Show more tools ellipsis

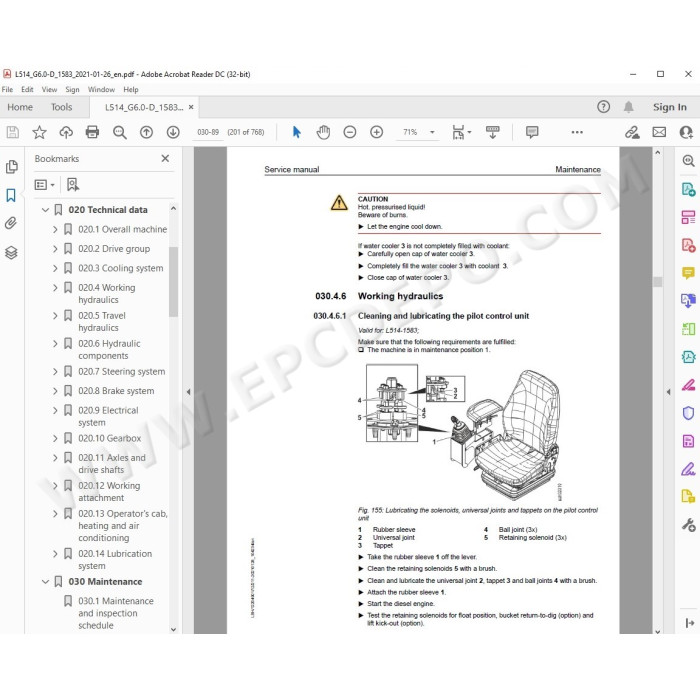coord(577,132)
